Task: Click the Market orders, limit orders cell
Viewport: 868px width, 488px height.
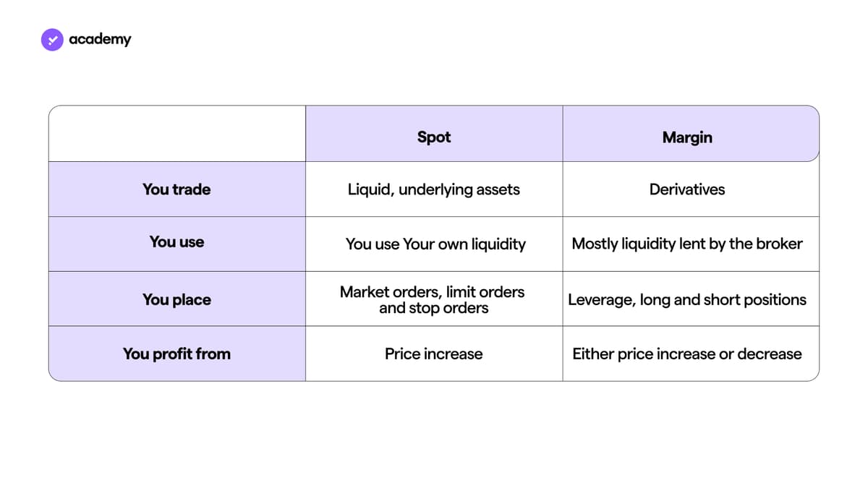Action: [433, 300]
